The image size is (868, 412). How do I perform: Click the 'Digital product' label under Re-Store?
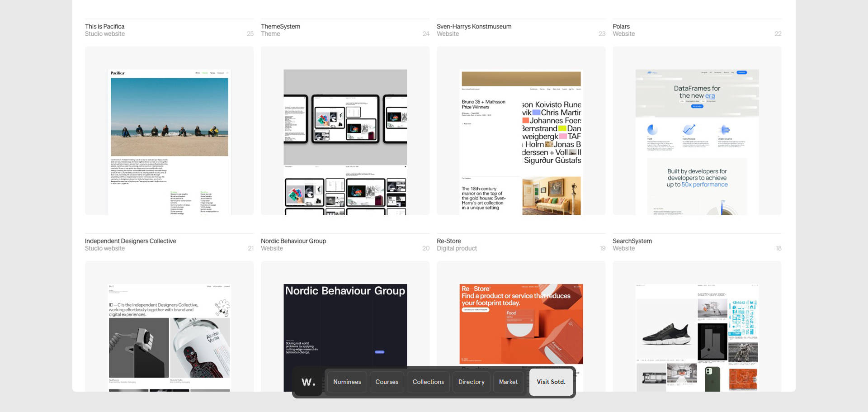click(457, 248)
